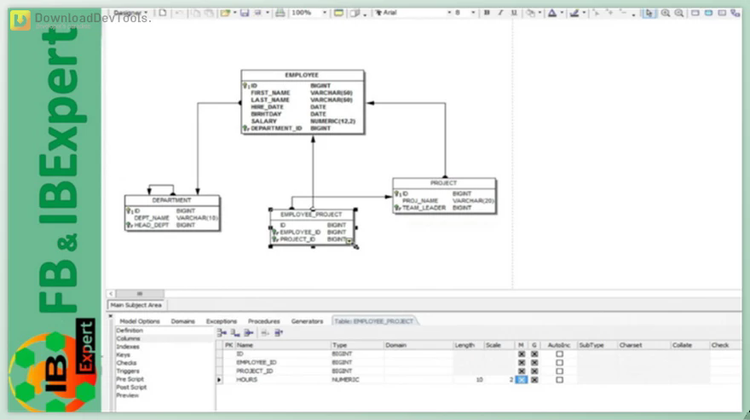This screenshot has width=750, height=420.
Task: Click the font color A icon
Action: [552, 13]
